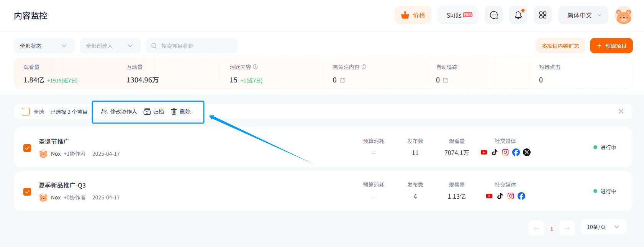The height and width of the screenshot is (247, 644).
Task: Click the X (Twitter) icon in 圣诞节推广 row
Action: click(x=527, y=152)
